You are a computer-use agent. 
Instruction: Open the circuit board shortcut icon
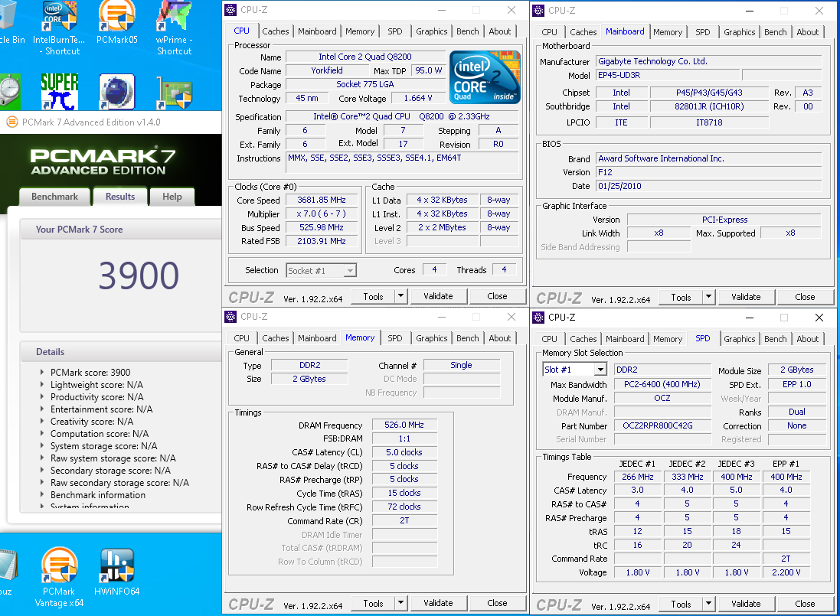pyautogui.click(x=174, y=92)
